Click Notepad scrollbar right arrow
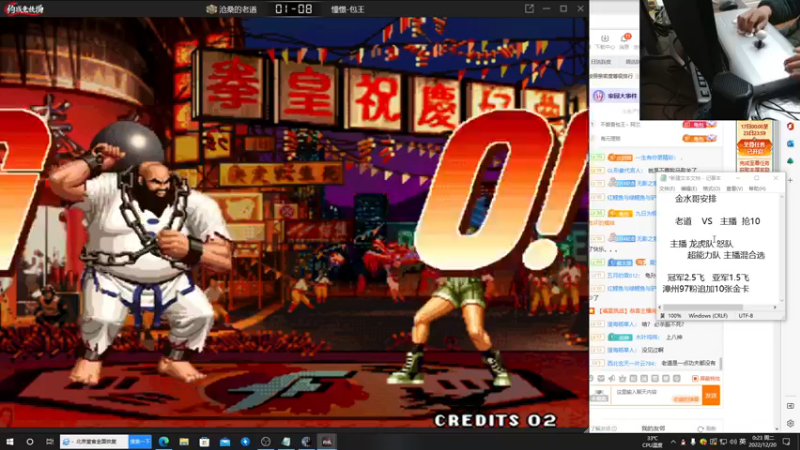Image resolution: width=800 pixels, height=450 pixels. pyautogui.click(x=775, y=307)
